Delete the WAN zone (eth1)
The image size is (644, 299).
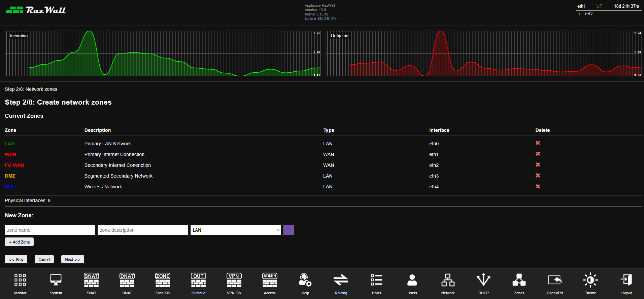(x=538, y=154)
